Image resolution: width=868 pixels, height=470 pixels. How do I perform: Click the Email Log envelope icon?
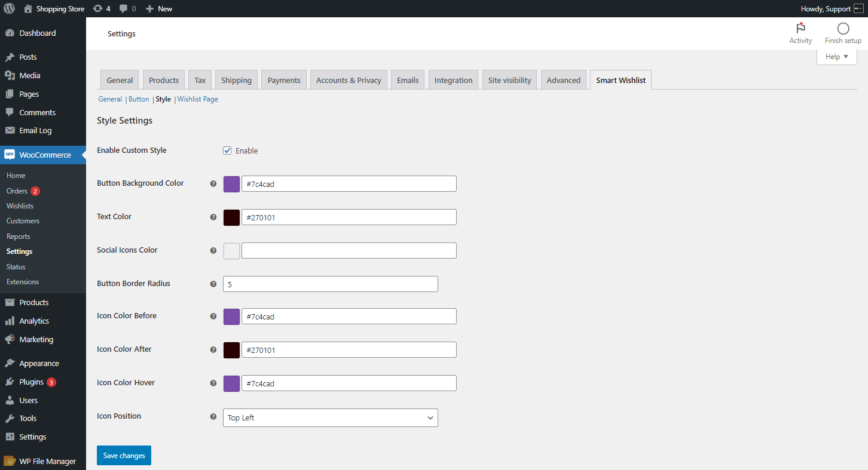[10, 131]
